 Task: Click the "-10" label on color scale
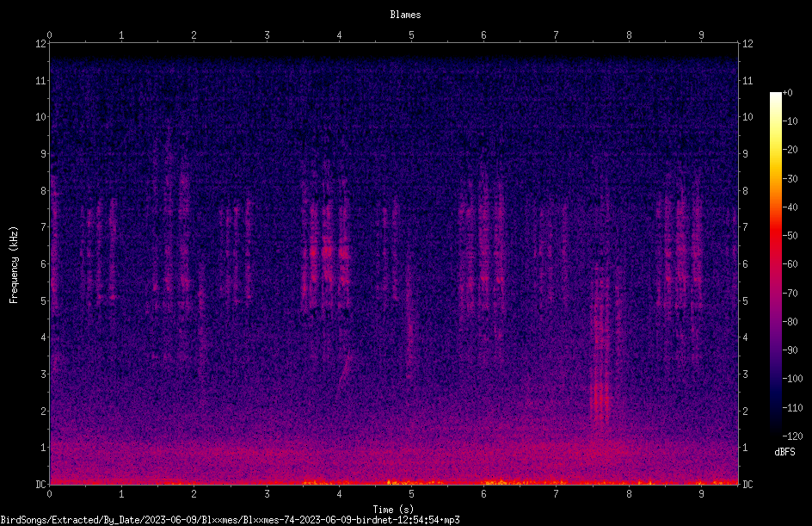(x=790, y=121)
